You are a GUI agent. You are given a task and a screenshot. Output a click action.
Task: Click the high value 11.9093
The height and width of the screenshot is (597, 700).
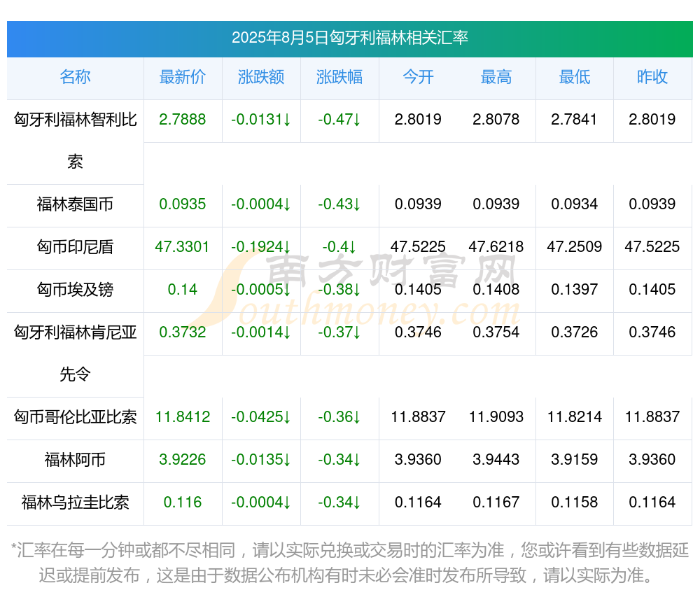pos(496,416)
